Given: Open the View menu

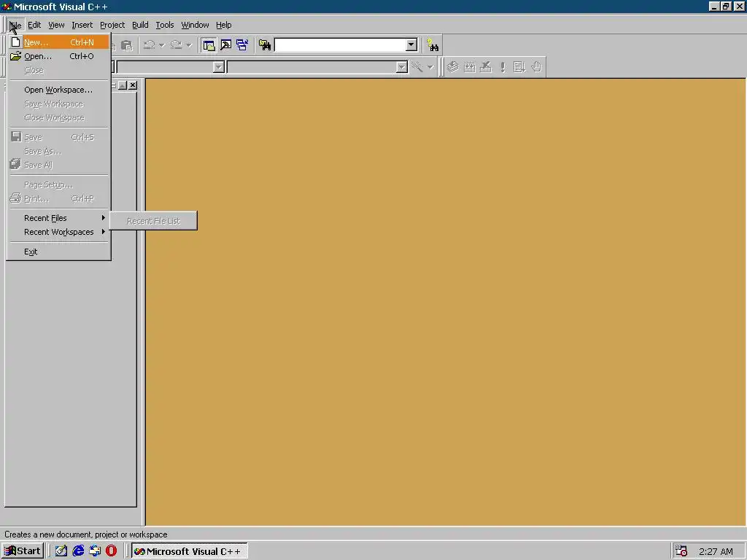Looking at the screenshot, I should (x=56, y=25).
